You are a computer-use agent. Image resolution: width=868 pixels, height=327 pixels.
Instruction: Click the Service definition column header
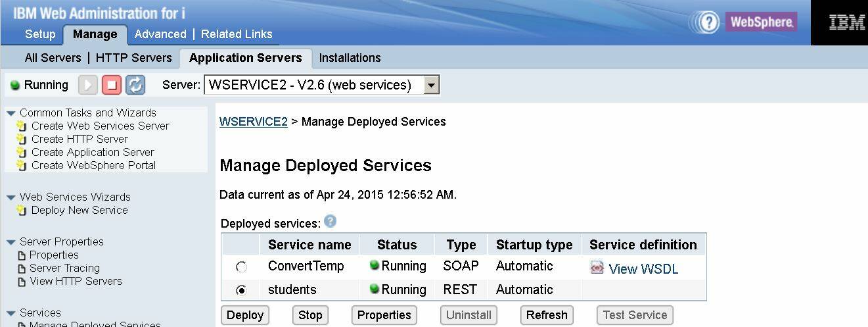643,245
